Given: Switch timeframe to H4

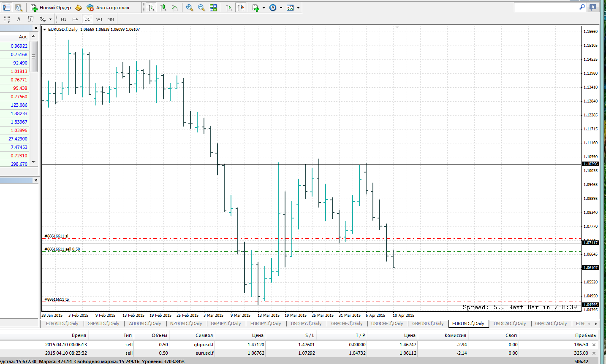Looking at the screenshot, I should (75, 19).
